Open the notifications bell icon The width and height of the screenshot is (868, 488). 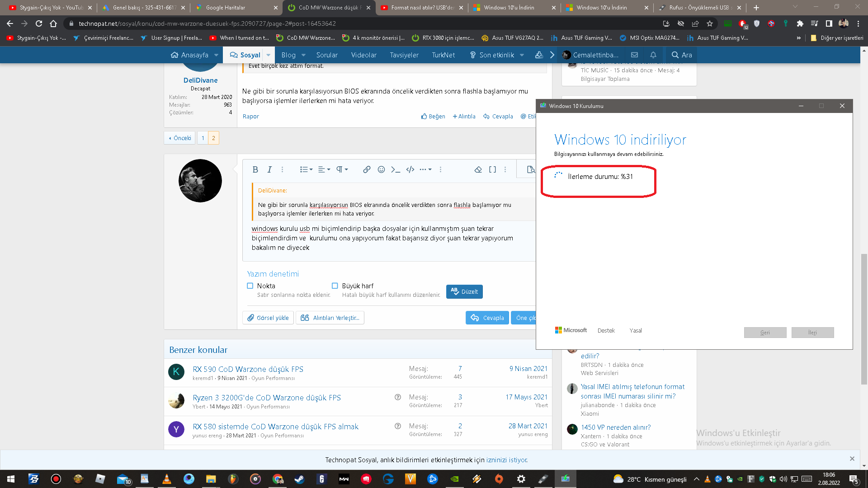653,55
